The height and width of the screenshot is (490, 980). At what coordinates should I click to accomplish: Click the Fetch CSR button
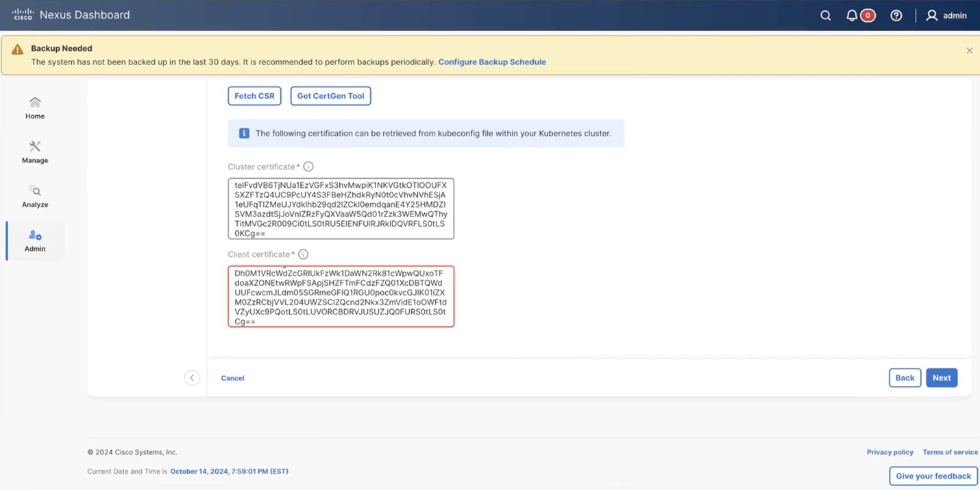point(254,96)
